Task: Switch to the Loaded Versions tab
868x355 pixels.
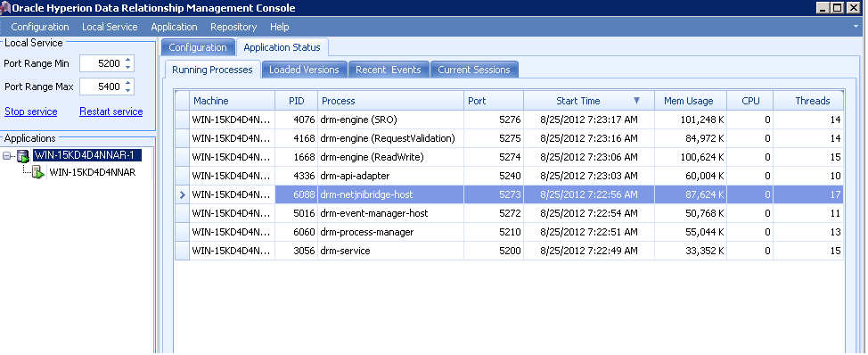Action: 304,70
